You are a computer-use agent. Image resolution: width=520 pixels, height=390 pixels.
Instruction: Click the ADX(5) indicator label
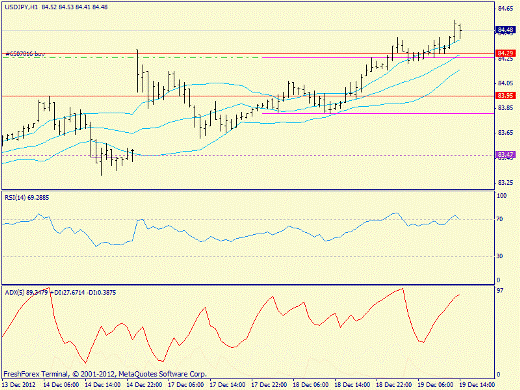[x=60, y=293]
